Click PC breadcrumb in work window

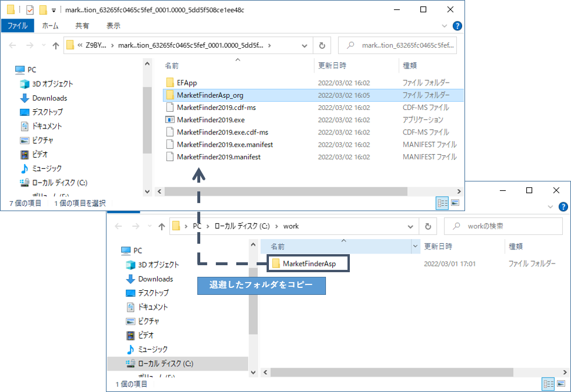[x=197, y=226]
